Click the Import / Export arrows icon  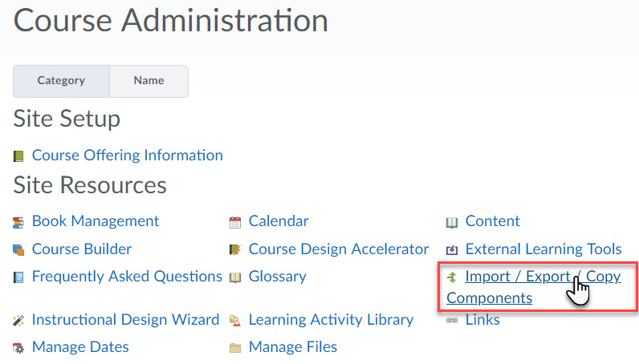[452, 277]
